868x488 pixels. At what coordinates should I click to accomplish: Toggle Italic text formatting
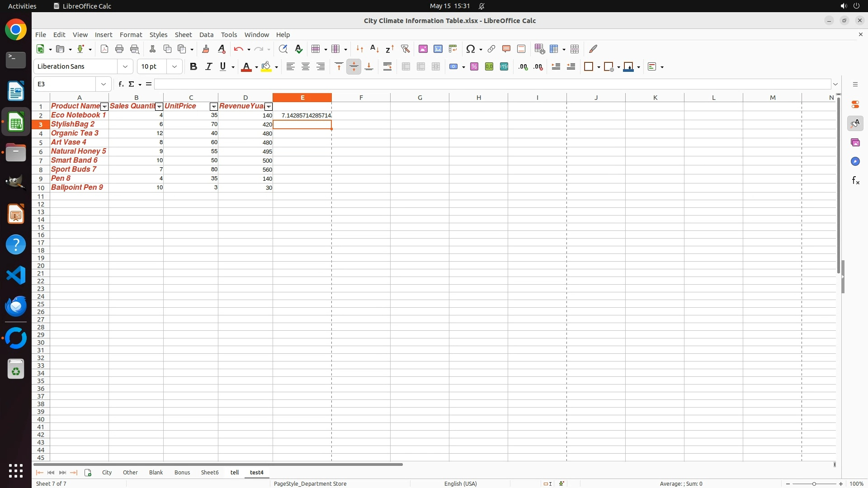[x=208, y=66]
